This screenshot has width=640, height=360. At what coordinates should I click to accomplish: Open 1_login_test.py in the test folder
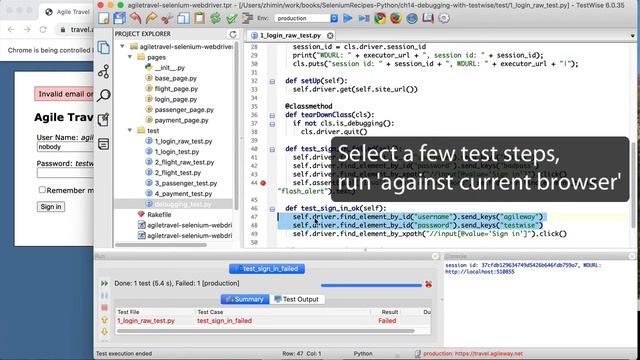tap(177, 152)
